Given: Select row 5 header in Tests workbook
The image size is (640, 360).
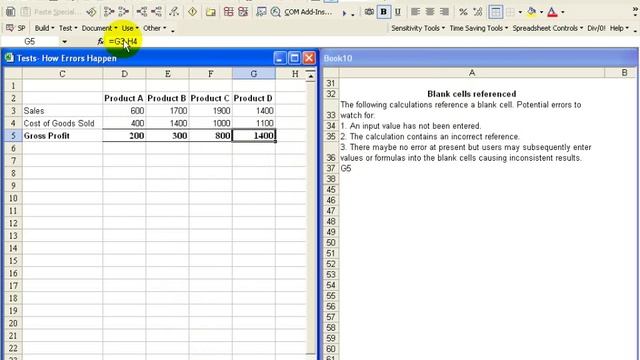Looking at the screenshot, I should [x=13, y=136].
